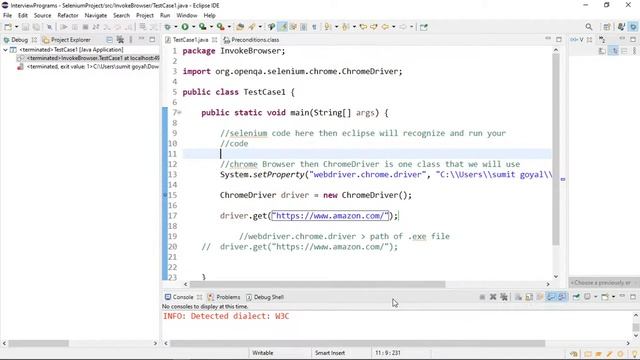Open the Source menu

click(x=42, y=16)
